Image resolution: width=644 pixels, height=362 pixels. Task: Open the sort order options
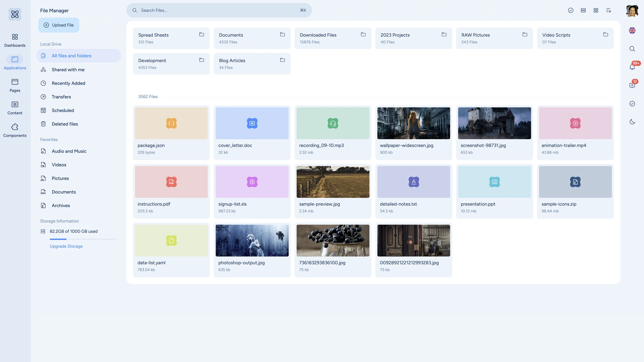tap(608, 10)
